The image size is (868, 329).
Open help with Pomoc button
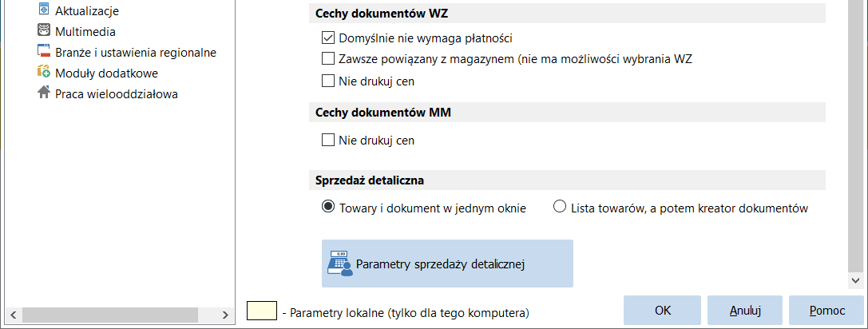pyautogui.click(x=827, y=310)
